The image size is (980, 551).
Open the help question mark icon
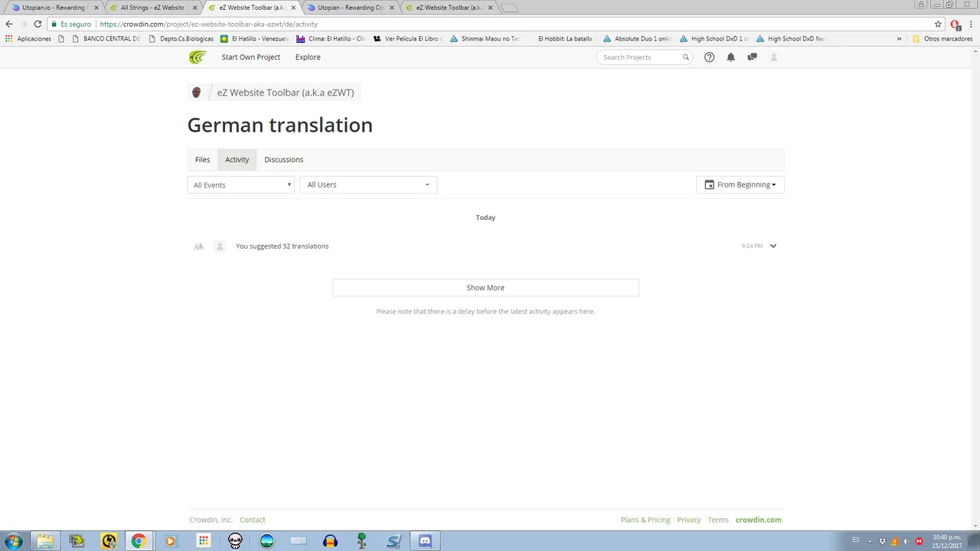tap(709, 57)
